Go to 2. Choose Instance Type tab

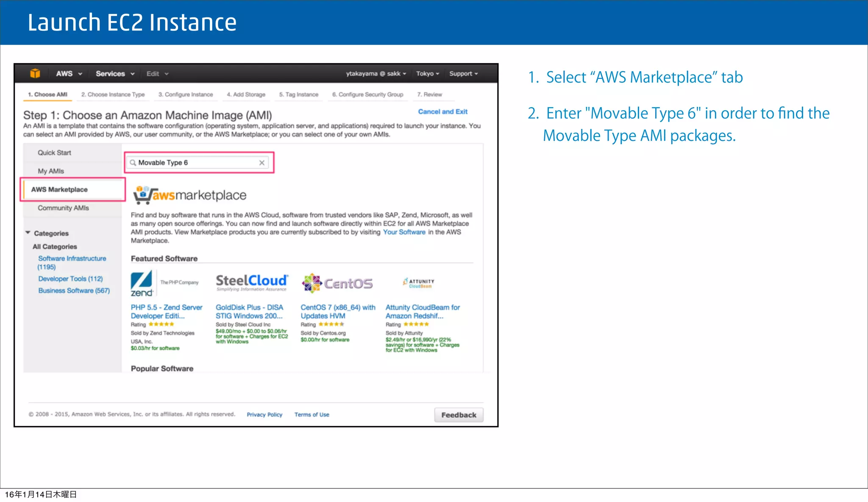[113, 95]
